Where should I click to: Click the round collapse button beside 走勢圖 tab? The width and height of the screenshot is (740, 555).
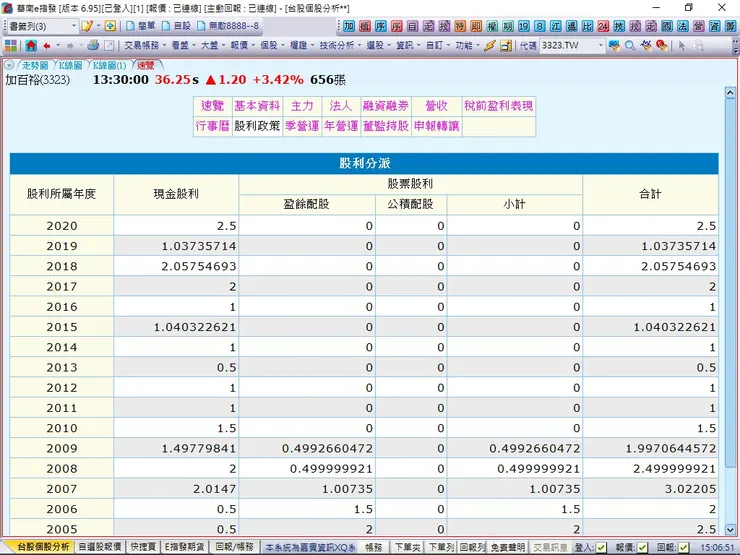[x=9, y=65]
